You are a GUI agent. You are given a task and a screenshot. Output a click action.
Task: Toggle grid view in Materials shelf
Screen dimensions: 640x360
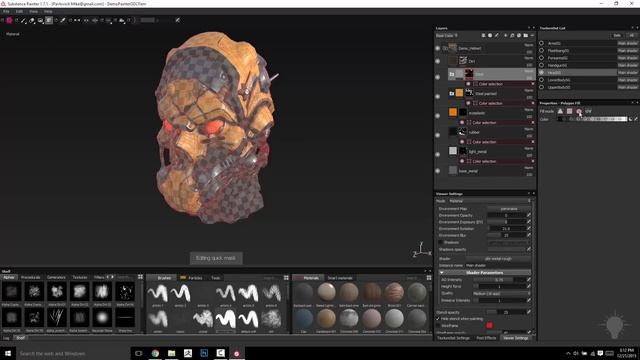coord(429,278)
